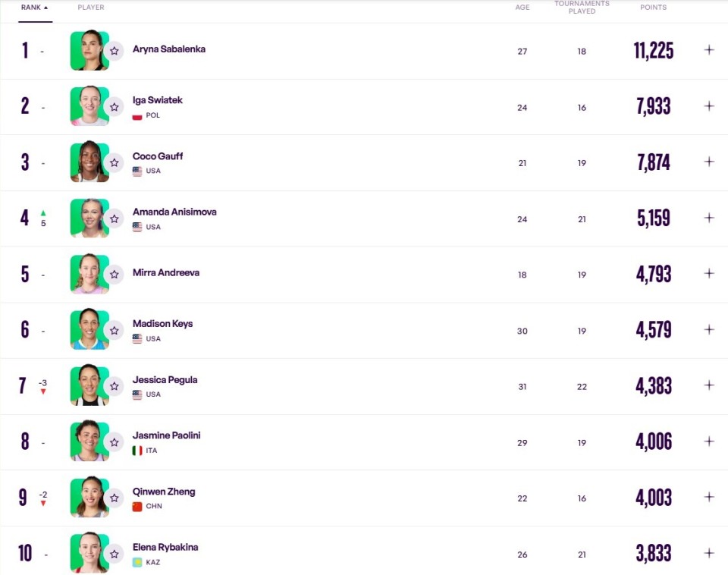
Task: Click Mirra Andreeva's player photo
Action: (x=89, y=274)
